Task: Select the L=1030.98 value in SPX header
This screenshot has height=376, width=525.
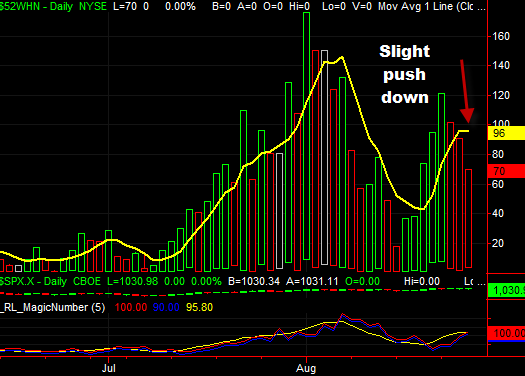Action: tap(133, 281)
